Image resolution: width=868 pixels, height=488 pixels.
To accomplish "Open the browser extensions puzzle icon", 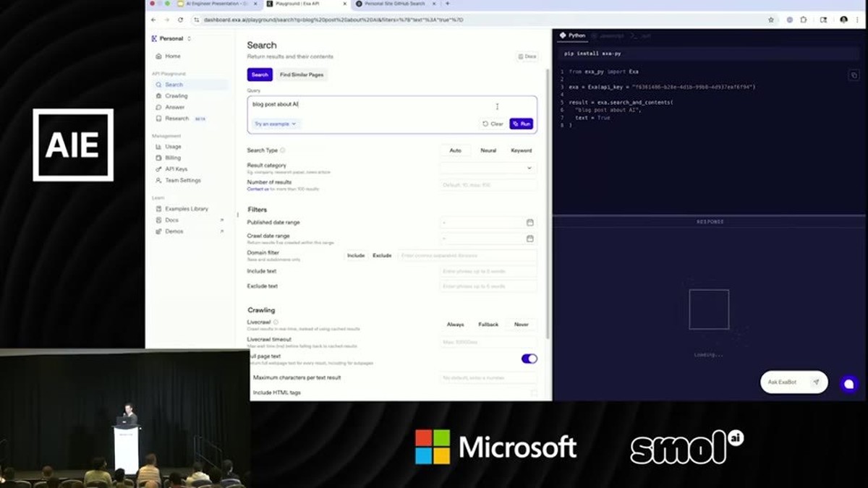I will (804, 20).
